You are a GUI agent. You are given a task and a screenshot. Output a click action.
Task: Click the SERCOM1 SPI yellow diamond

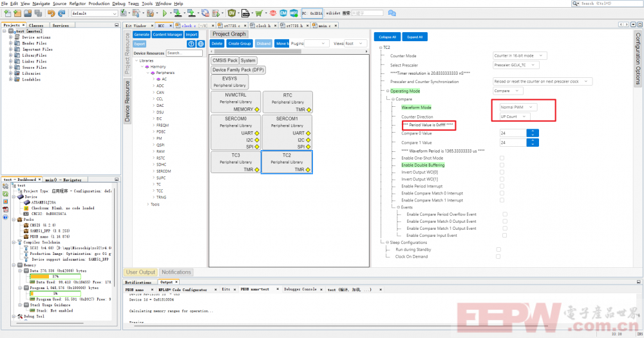click(308, 147)
